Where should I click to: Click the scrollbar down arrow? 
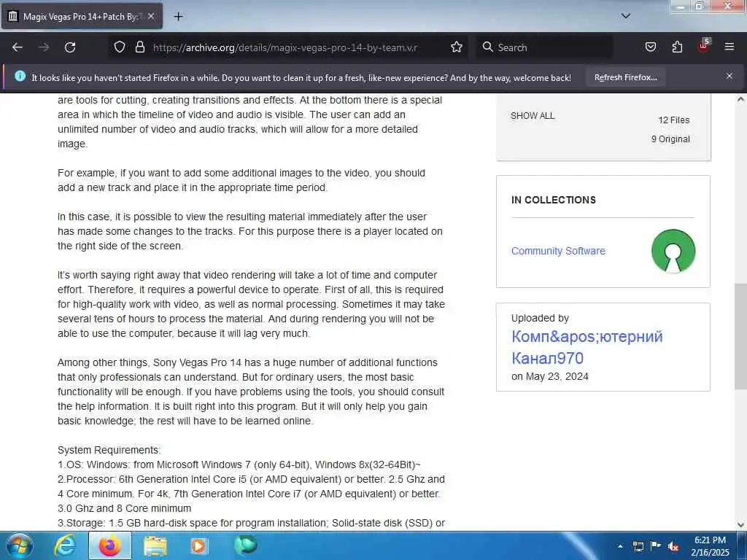coord(741,525)
